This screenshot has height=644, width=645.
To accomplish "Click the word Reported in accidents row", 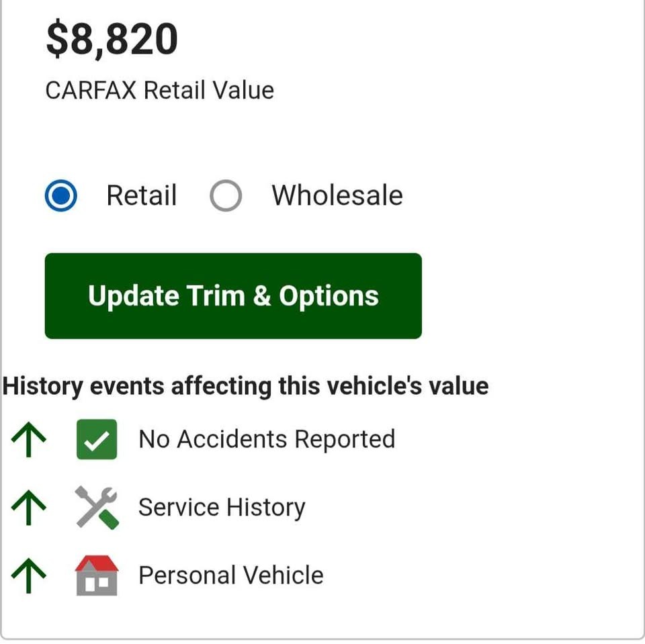I will (345, 440).
